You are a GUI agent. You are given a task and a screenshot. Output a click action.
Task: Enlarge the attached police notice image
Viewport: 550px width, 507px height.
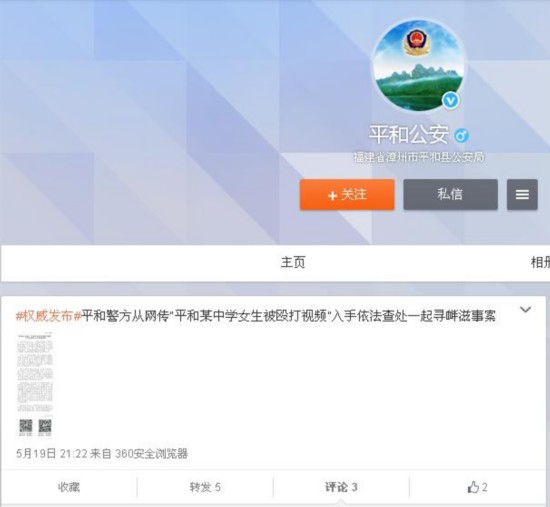35,385
